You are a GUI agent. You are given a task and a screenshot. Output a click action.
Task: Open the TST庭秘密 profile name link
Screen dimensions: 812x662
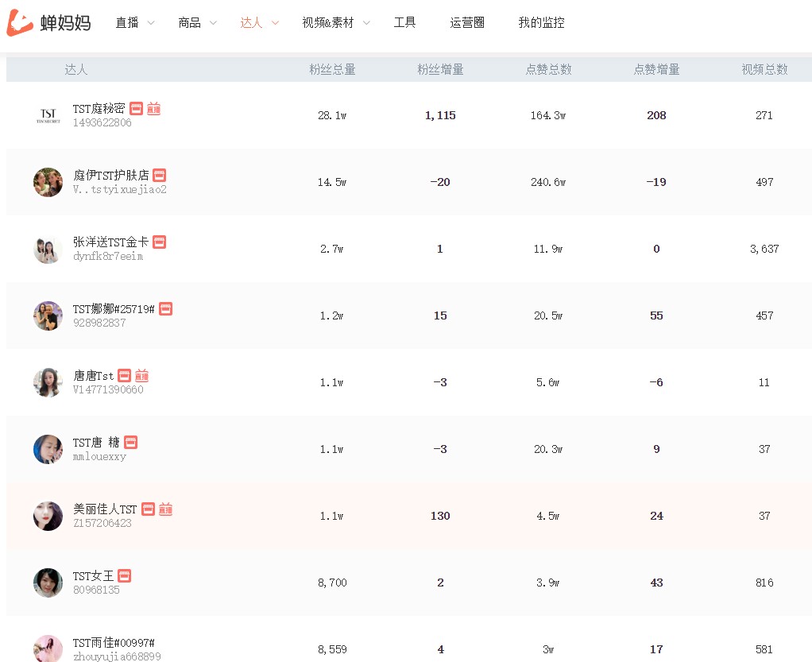[99, 108]
